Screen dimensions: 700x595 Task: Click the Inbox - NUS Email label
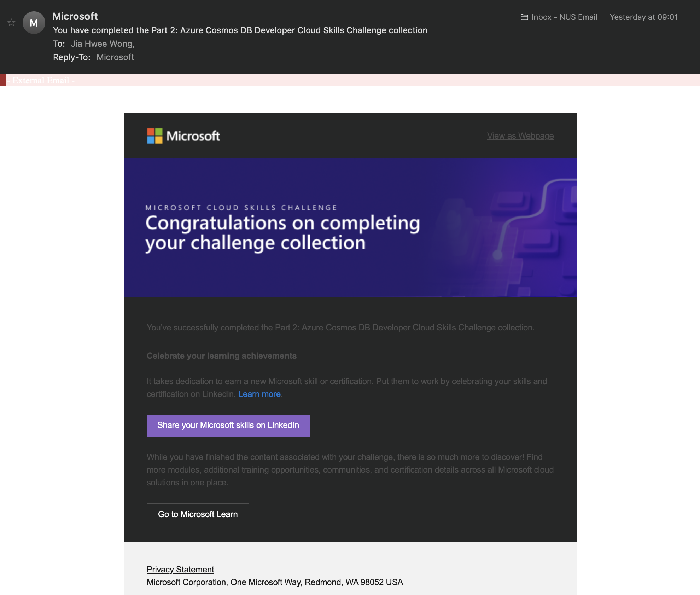click(x=564, y=17)
